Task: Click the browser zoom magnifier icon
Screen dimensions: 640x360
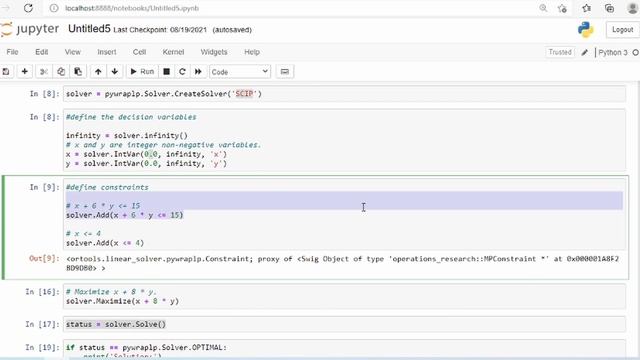Action: tap(543, 8)
